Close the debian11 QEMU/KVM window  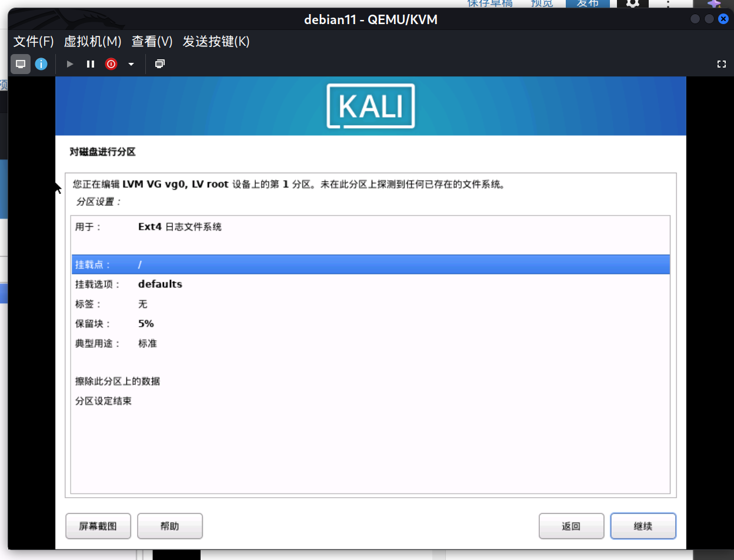pos(723,19)
